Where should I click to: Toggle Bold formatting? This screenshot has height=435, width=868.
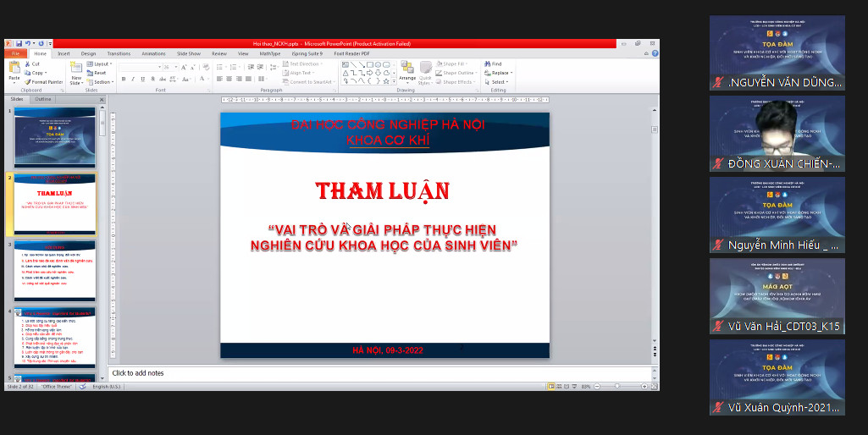pos(123,79)
